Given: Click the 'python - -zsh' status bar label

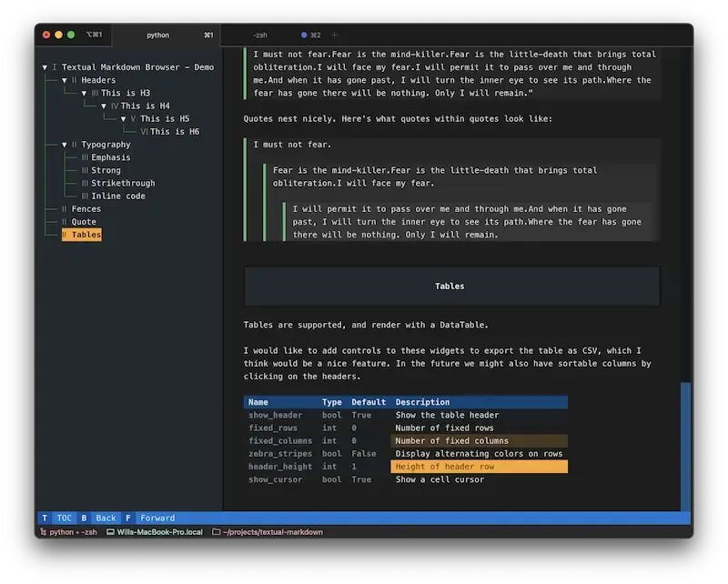Looking at the screenshot, I should (x=73, y=532).
